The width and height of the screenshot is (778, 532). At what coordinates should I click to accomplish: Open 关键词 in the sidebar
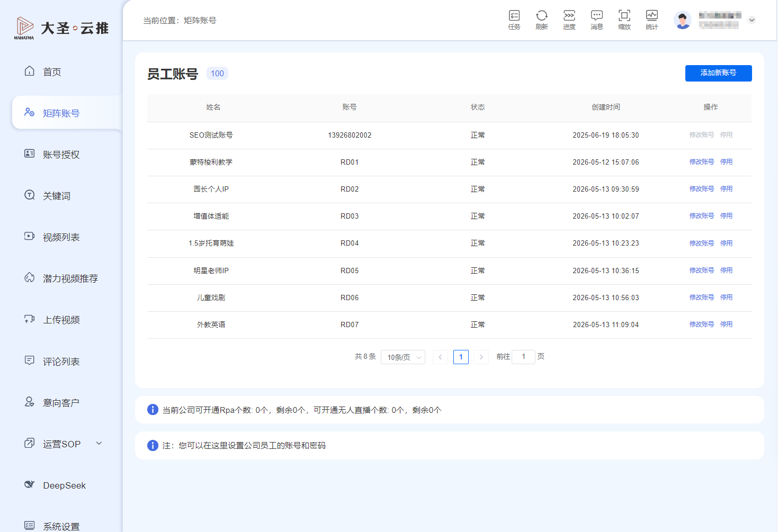(x=48, y=196)
